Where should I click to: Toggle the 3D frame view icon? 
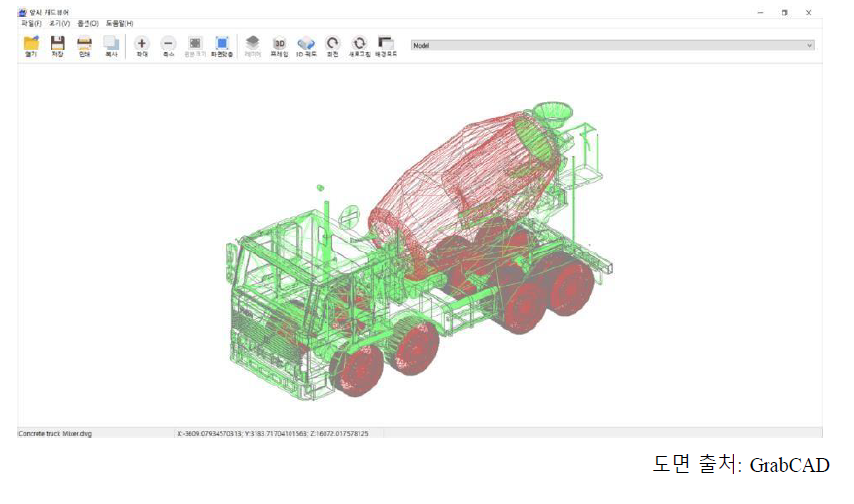279,43
